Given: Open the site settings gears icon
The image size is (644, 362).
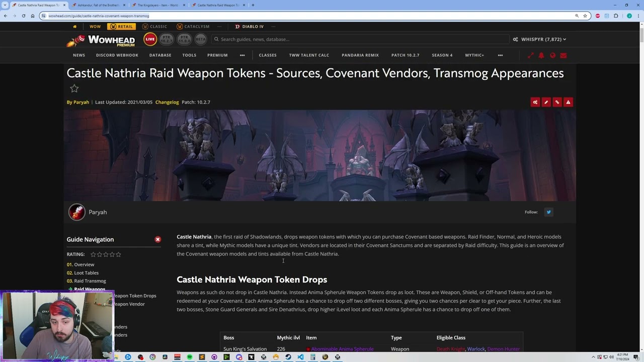Looking at the screenshot, I should coord(515,39).
